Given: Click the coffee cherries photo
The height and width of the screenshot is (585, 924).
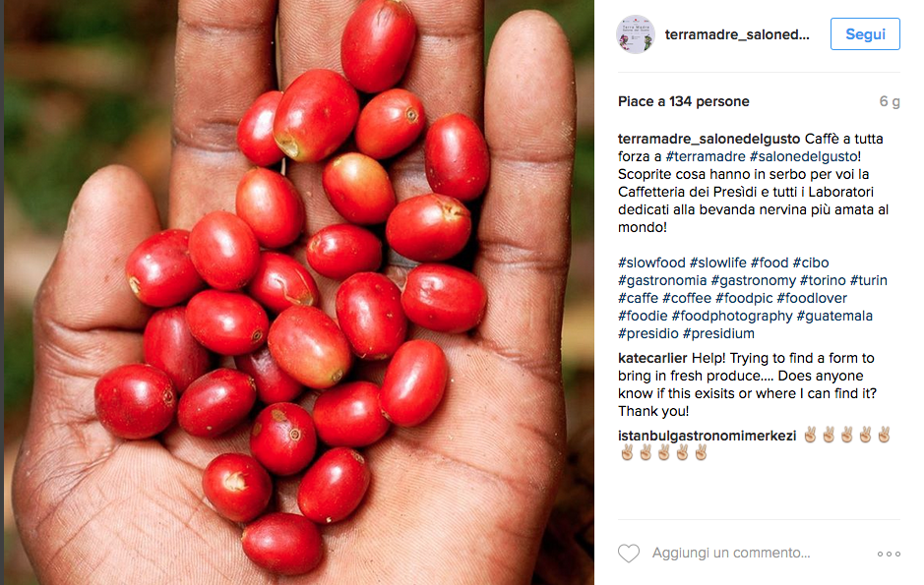Looking at the screenshot, I should pos(299,293).
